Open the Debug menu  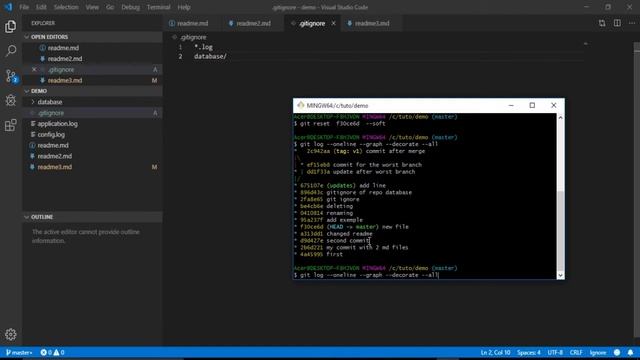tap(131, 7)
